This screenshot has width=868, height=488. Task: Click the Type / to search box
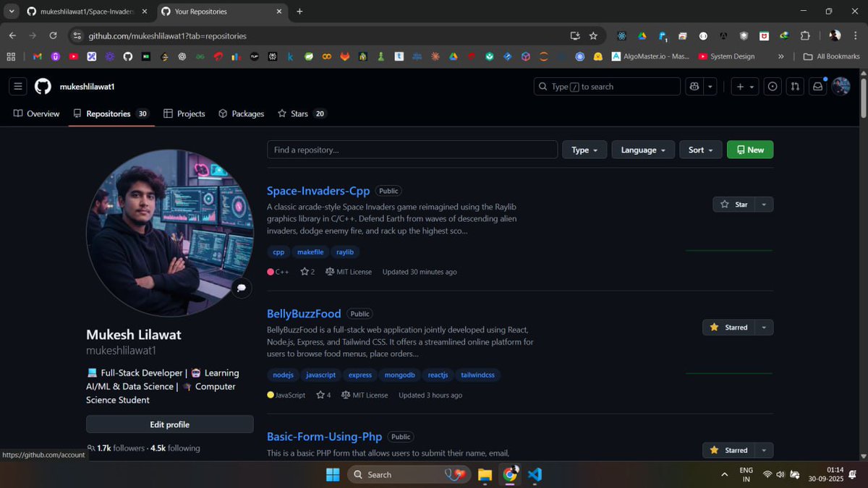tap(607, 87)
